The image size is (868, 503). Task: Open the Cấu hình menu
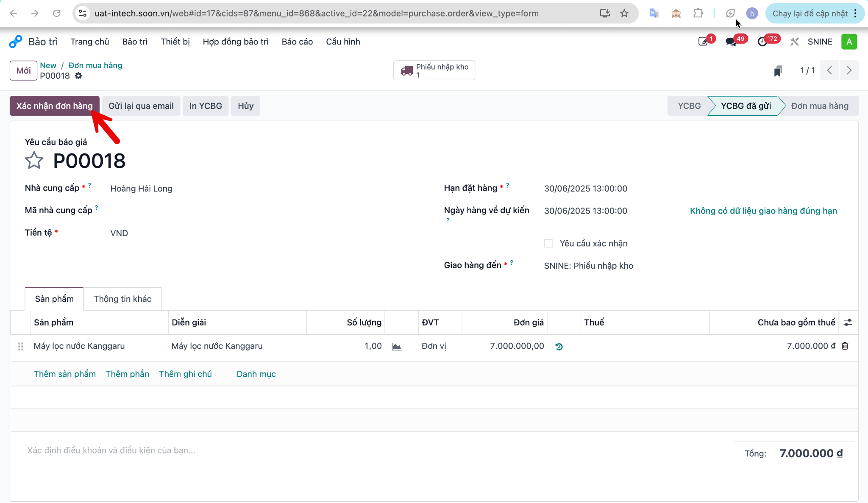pyautogui.click(x=343, y=42)
